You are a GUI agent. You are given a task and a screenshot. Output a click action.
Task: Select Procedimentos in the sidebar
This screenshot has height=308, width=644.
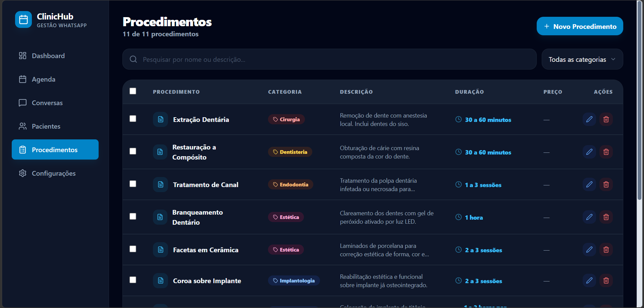[x=55, y=149]
